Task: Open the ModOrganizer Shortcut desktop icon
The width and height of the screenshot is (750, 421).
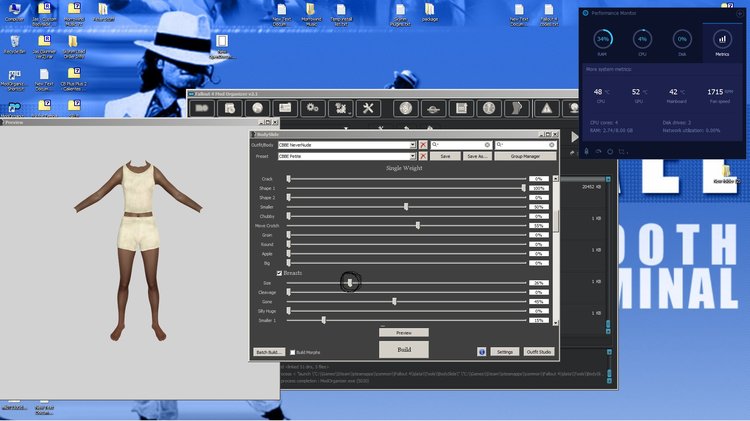Action: (14, 80)
